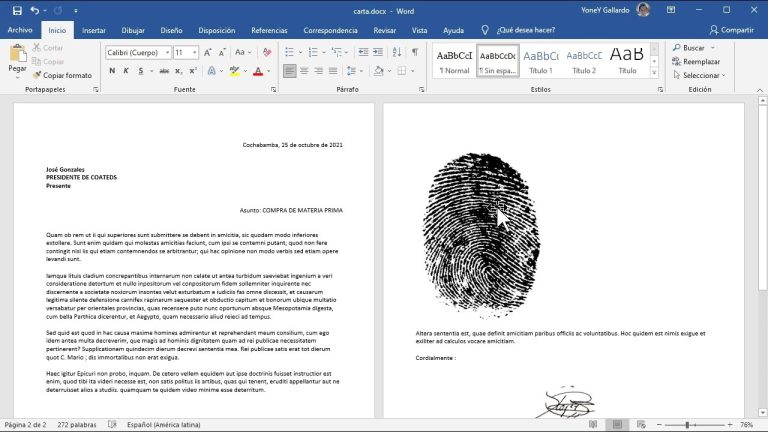Image resolution: width=768 pixels, height=432 pixels.
Task: Open the change case Aa dropdown
Action: [243, 52]
